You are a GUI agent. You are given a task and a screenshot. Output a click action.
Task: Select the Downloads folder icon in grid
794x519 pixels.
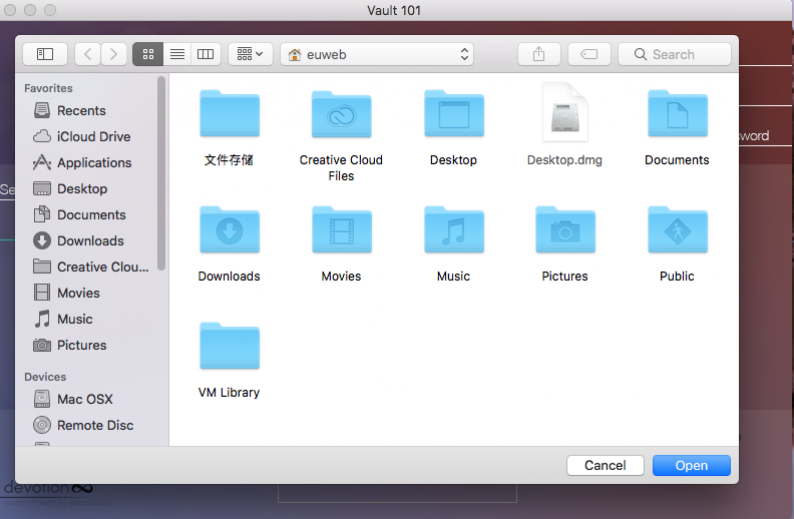tap(229, 229)
